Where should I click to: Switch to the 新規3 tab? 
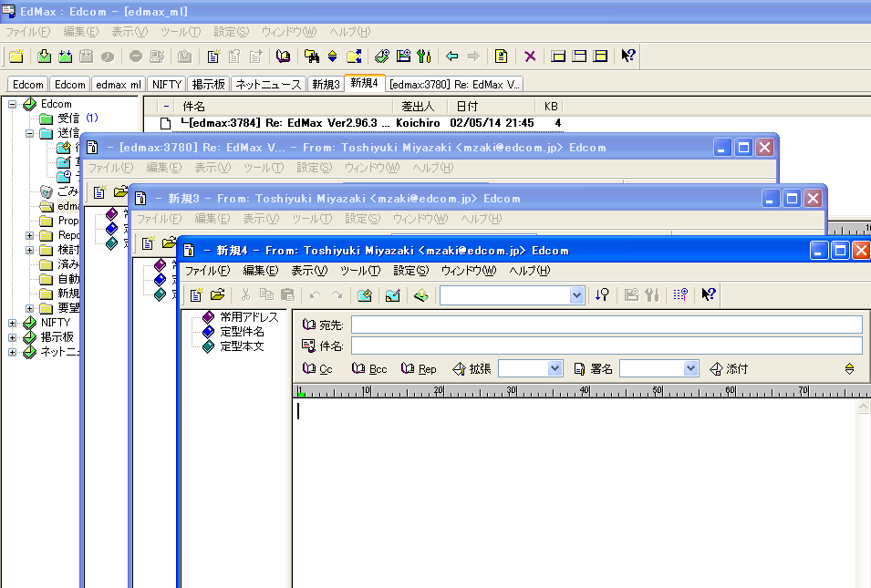(326, 85)
